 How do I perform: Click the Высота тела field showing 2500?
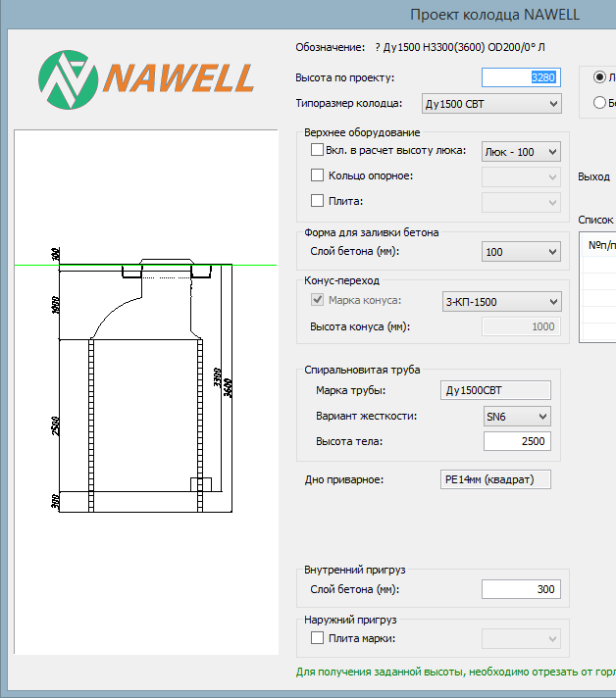tap(517, 441)
